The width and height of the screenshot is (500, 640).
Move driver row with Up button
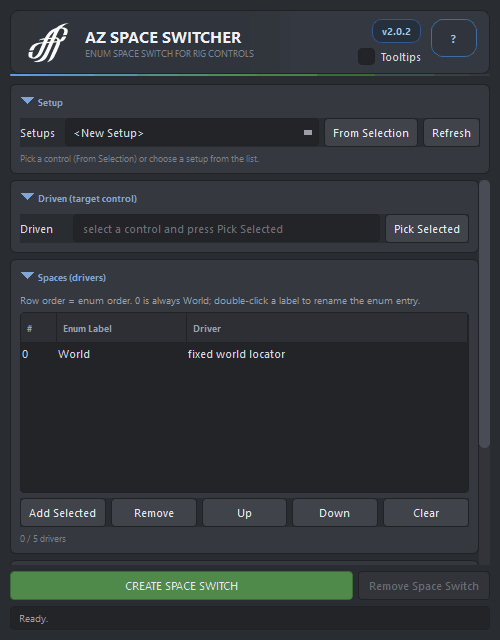(x=244, y=513)
